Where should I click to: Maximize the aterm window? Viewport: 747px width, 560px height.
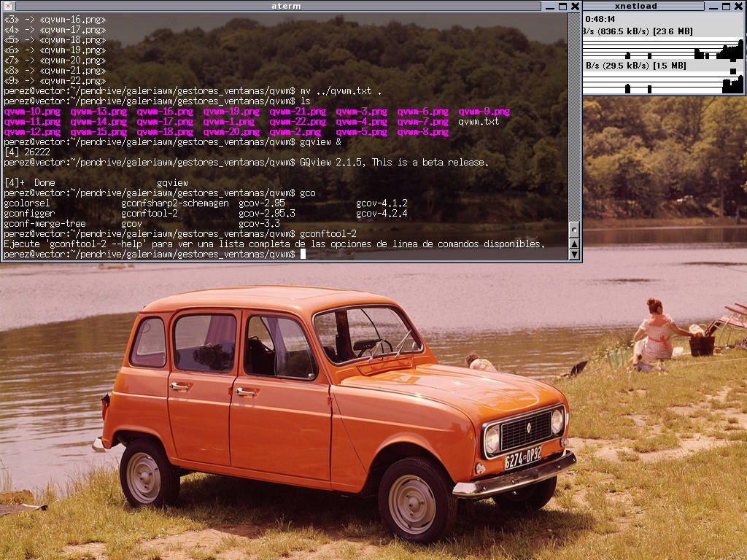562,6
